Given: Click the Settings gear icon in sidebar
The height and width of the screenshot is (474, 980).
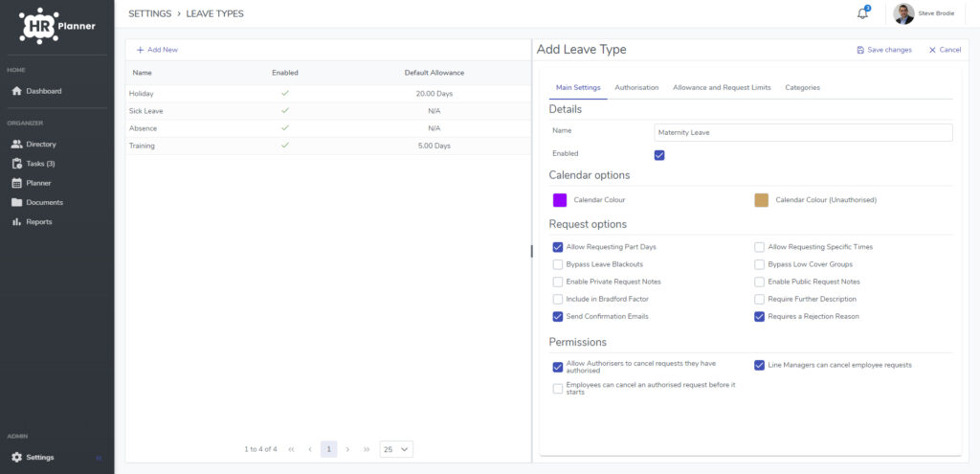Looking at the screenshot, I should pyautogui.click(x=17, y=457).
